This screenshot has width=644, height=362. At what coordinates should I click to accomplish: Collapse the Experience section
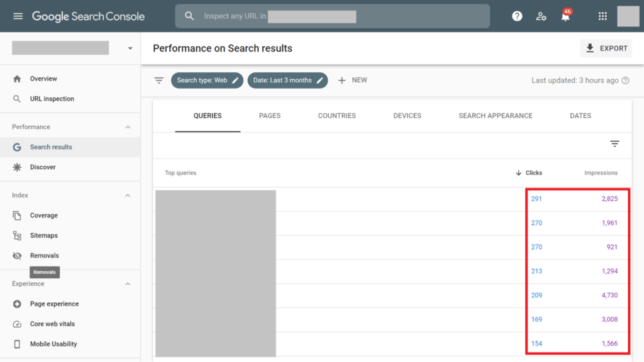(128, 284)
